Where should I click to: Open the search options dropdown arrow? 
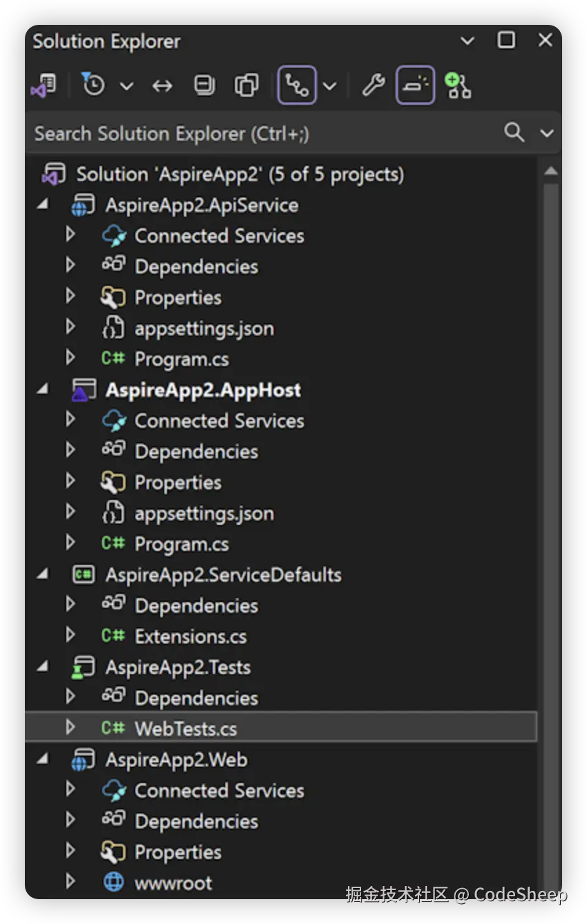pos(547,133)
